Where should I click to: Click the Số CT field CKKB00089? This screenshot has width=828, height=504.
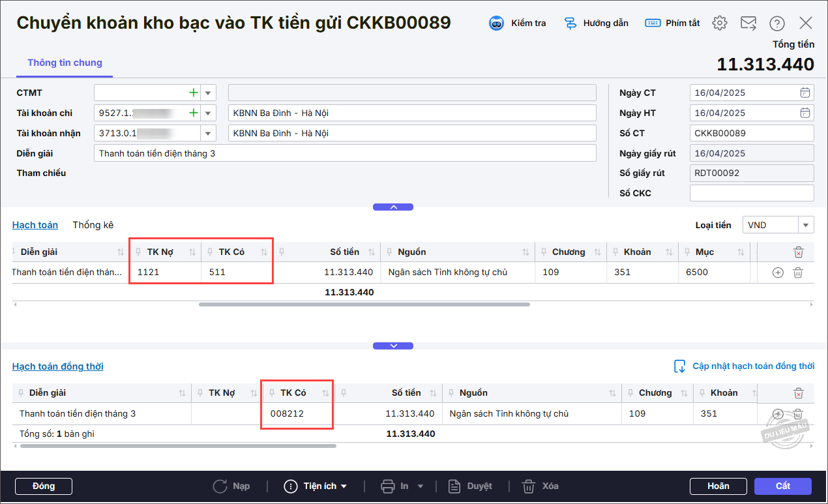[x=752, y=133]
